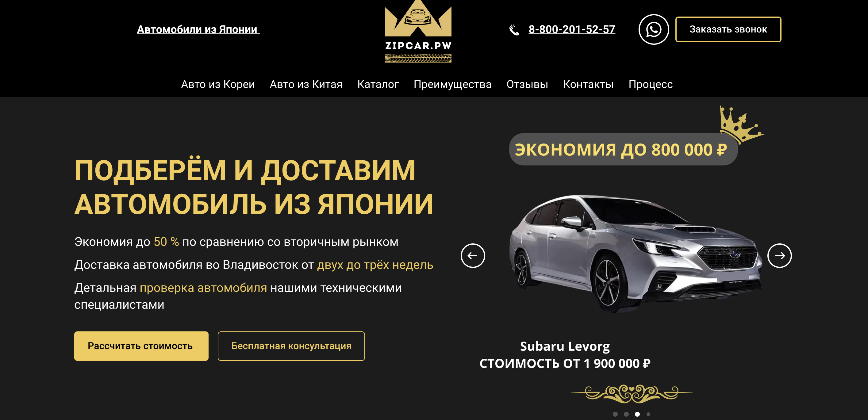Show previous car with left arrow
This screenshot has height=420, width=868.
(x=473, y=256)
